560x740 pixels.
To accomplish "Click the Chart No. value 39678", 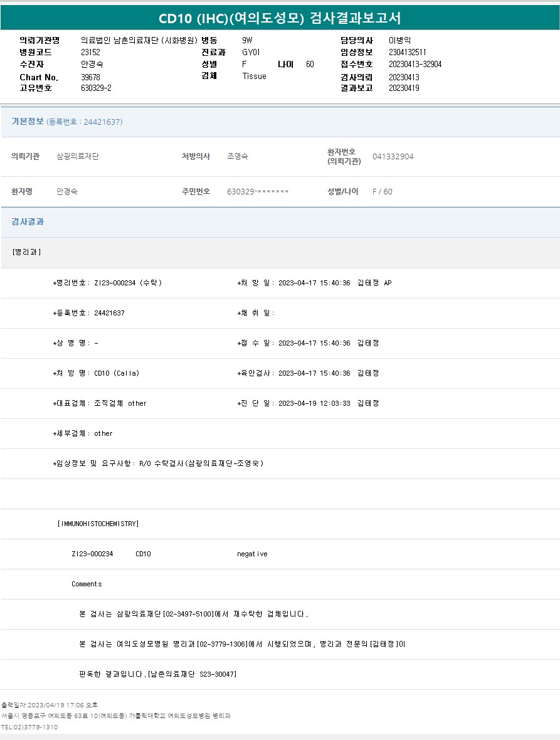I will tap(90, 77).
